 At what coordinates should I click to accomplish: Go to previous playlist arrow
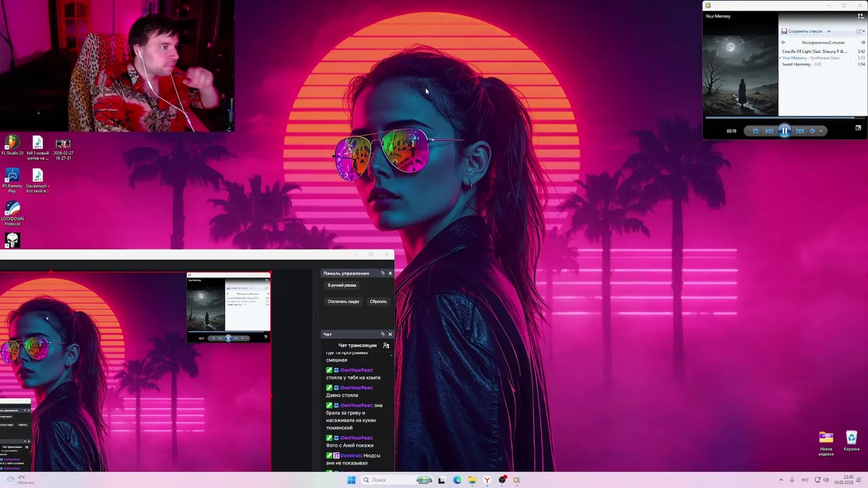[x=783, y=43]
